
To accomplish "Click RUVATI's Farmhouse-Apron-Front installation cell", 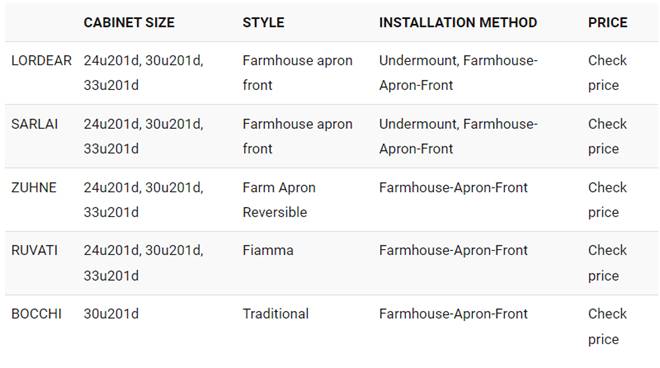I will click(453, 251).
